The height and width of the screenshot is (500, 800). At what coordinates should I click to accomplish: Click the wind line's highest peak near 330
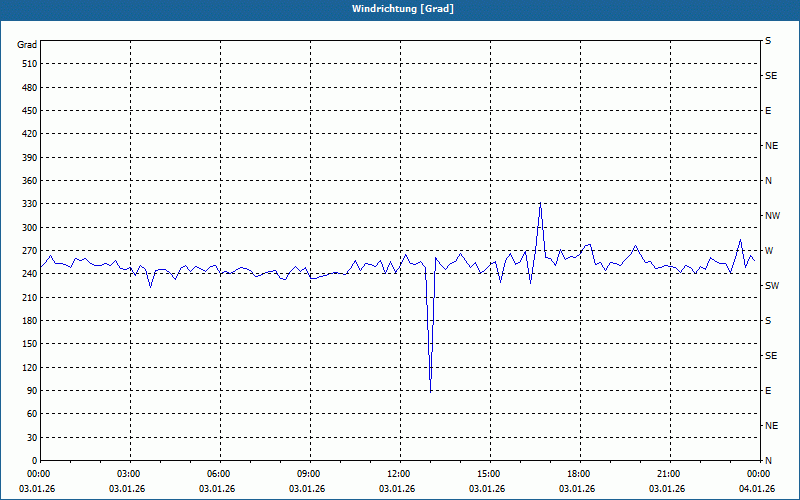pyautogui.click(x=540, y=204)
